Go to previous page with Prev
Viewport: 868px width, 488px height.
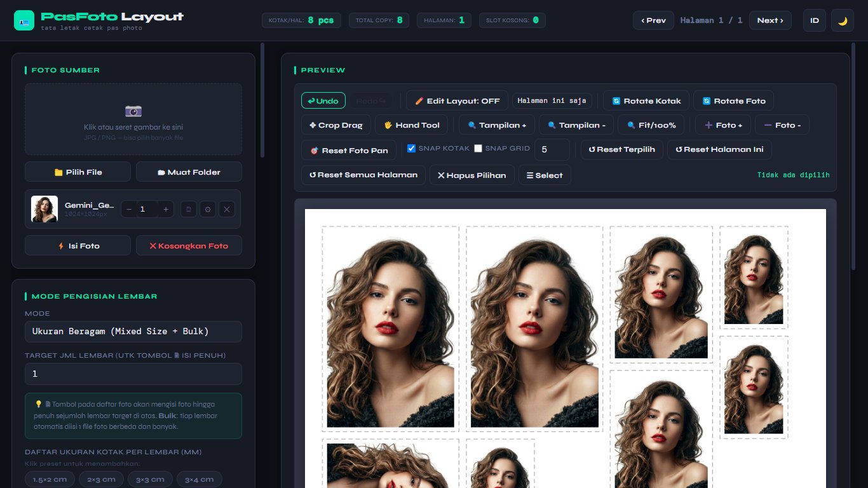653,20
